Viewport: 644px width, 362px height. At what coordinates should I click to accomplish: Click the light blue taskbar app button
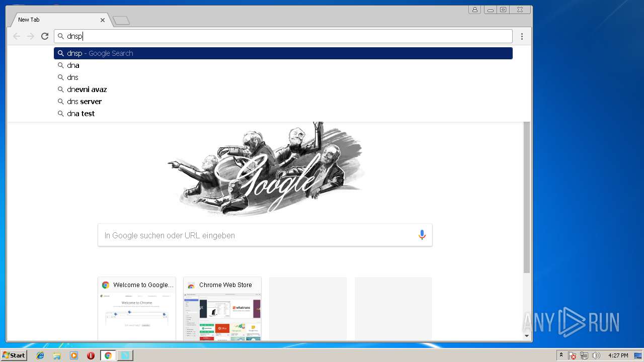point(125,355)
